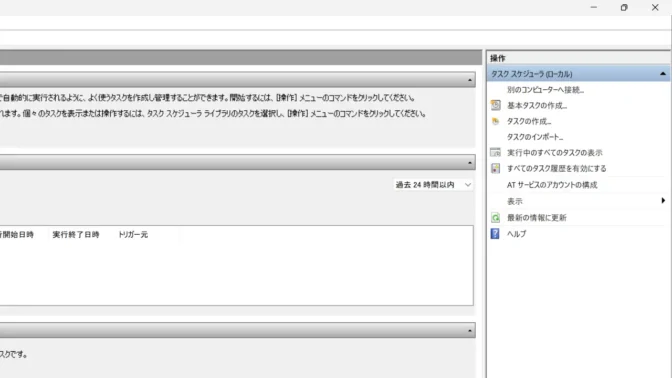Click the 実行中のすべてのタスクの表示 icon
This screenshot has height=378, width=672.
(x=495, y=153)
